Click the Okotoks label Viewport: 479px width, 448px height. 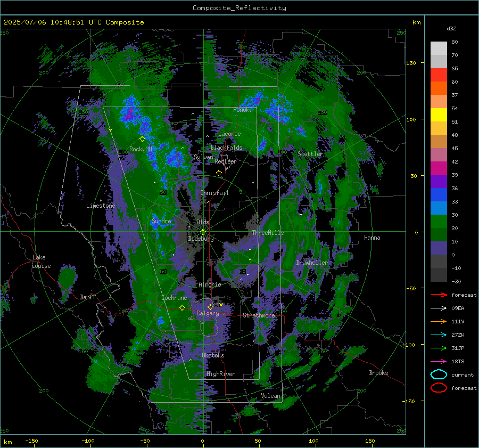tap(213, 355)
